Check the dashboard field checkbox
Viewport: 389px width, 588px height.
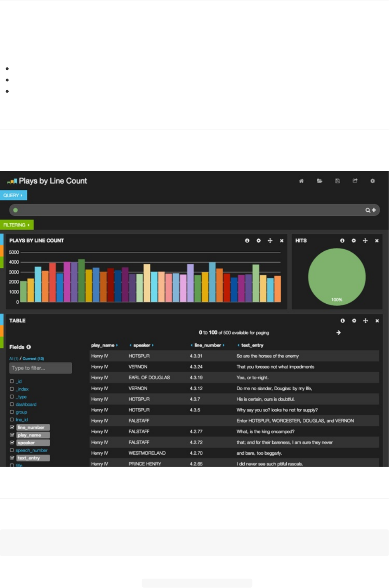[x=12, y=404]
